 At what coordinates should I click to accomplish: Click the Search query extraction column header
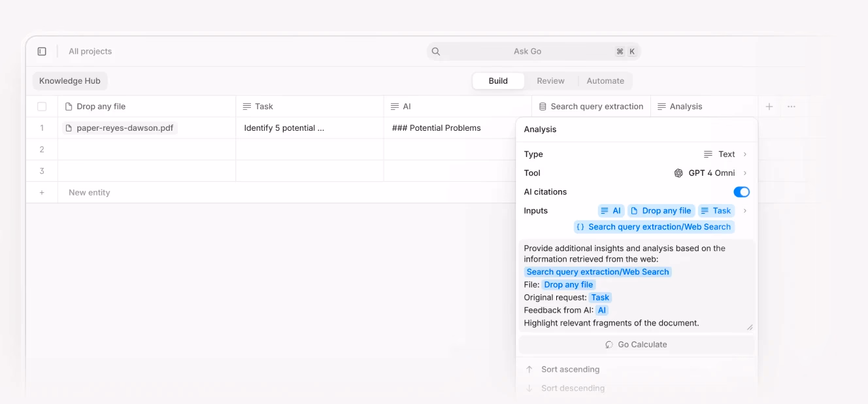point(591,107)
